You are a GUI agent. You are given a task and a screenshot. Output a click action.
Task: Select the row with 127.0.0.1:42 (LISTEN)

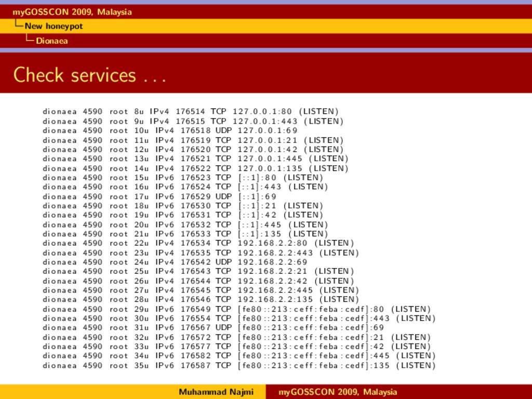193,149
